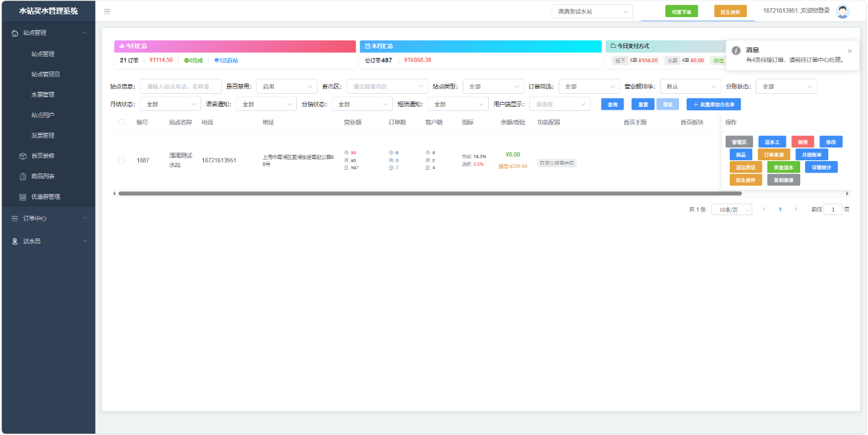This screenshot has height=435, width=868.
Task: Click the gray 管理员 action button
Action: (x=739, y=142)
